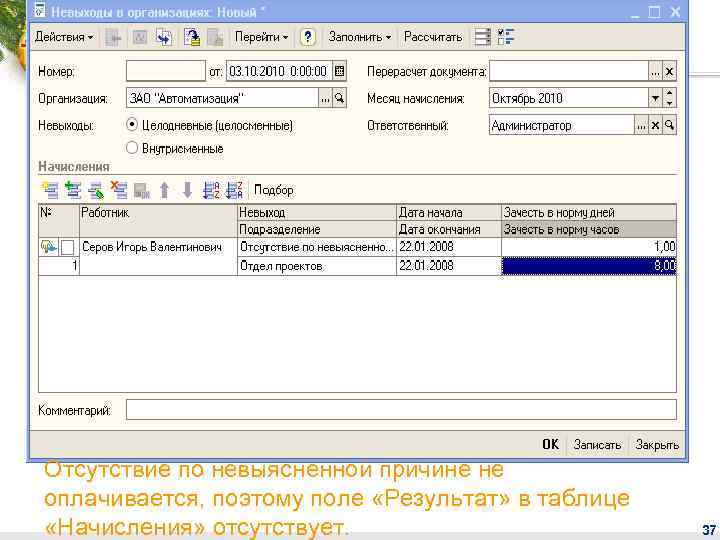Click the Работник column header
Screen dimensions: 720x540
[158, 221]
